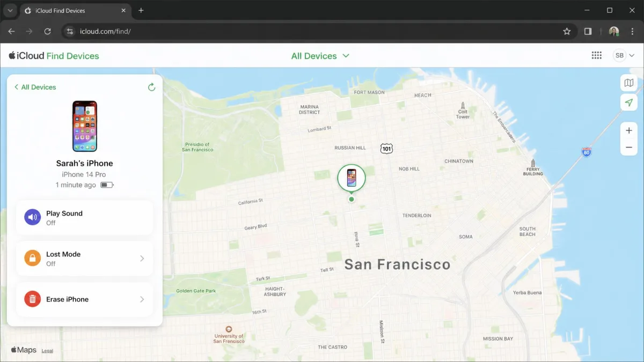The image size is (644, 362).
Task: Click the refresh device location icon
Action: [152, 87]
